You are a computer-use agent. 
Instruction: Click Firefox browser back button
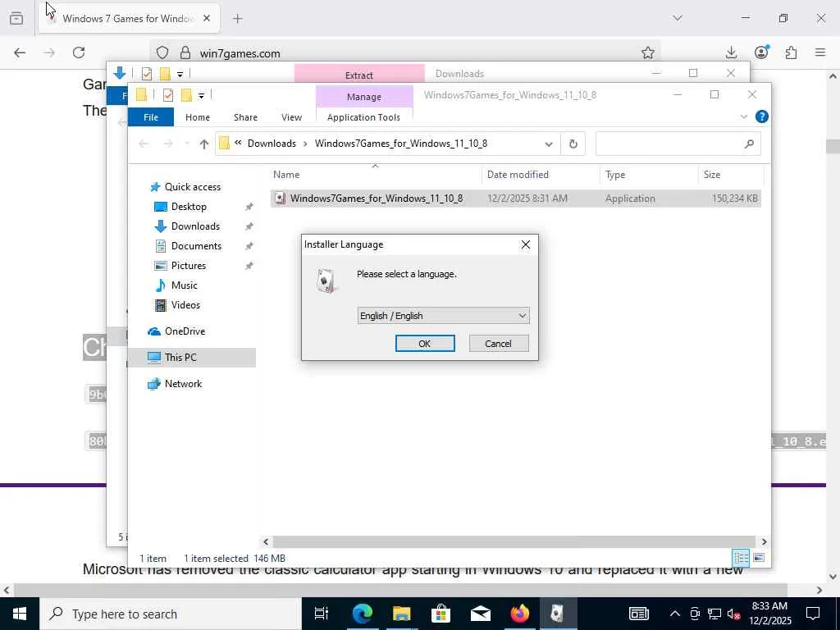pos(20,52)
